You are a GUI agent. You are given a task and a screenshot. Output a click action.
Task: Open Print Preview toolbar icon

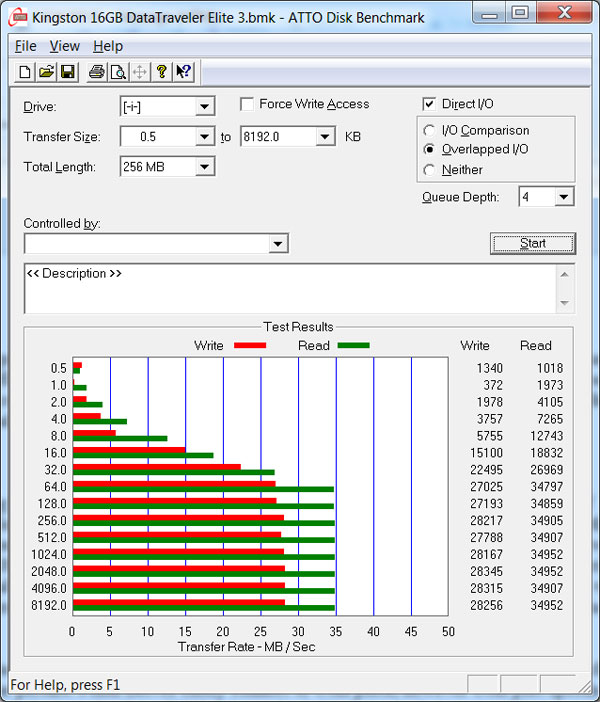(118, 72)
